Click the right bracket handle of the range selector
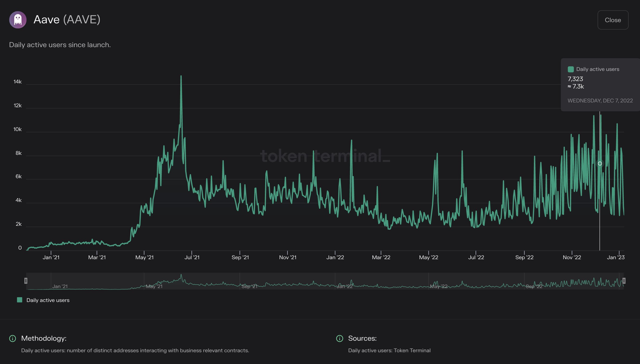Viewport: 640px width, 364px height. (623, 281)
